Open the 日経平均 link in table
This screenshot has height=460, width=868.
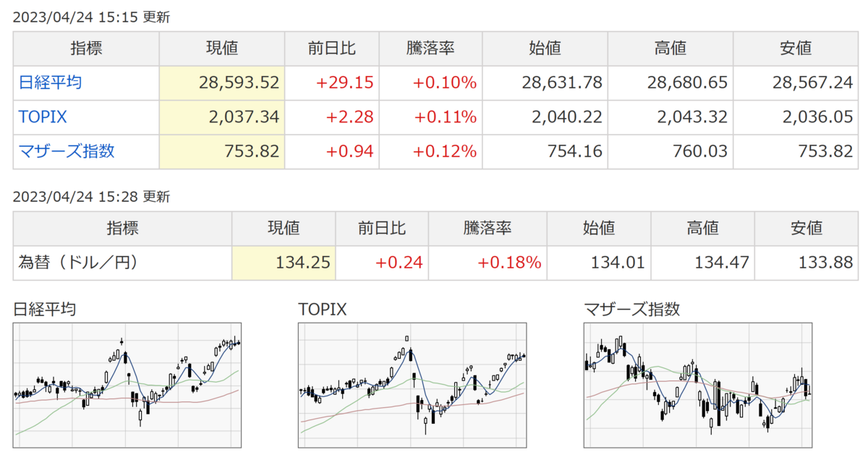pos(50,82)
